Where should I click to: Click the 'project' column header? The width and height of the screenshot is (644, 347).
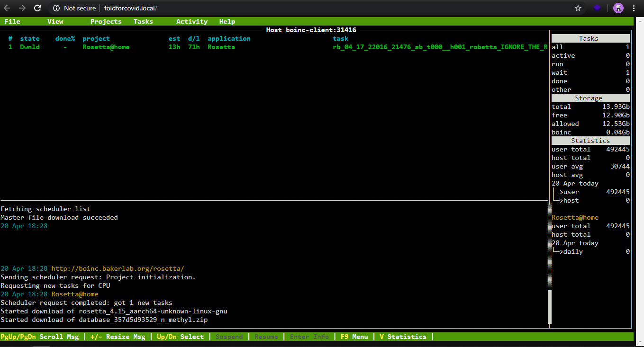pyautogui.click(x=96, y=38)
